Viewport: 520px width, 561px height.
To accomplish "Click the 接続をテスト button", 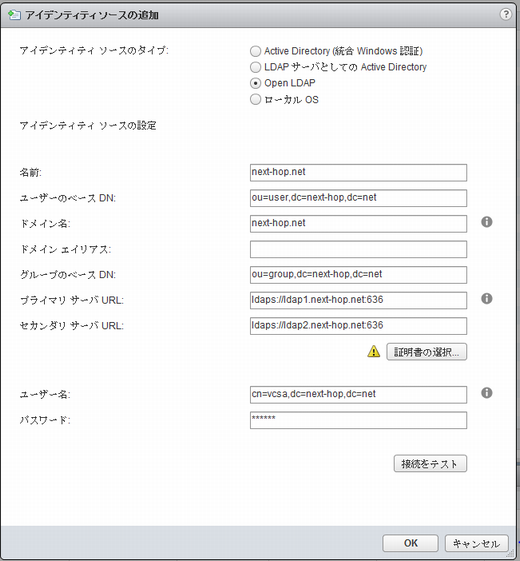I will [430, 464].
